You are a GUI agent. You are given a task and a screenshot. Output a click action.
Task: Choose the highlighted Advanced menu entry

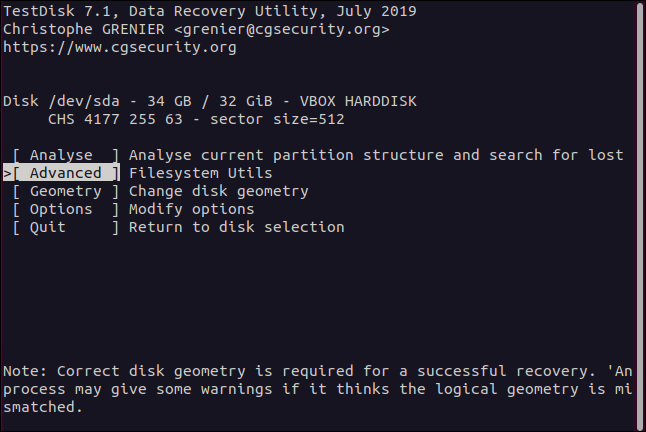pyautogui.click(x=66, y=173)
